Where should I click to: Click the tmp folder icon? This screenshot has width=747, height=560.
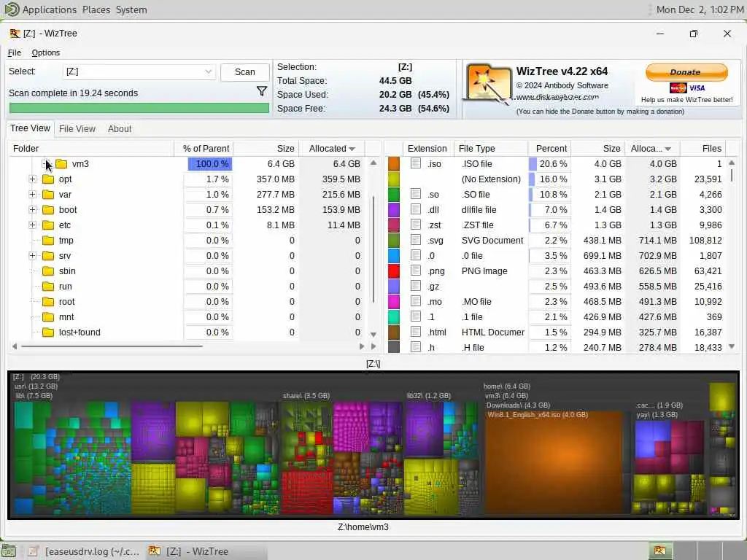(47, 241)
